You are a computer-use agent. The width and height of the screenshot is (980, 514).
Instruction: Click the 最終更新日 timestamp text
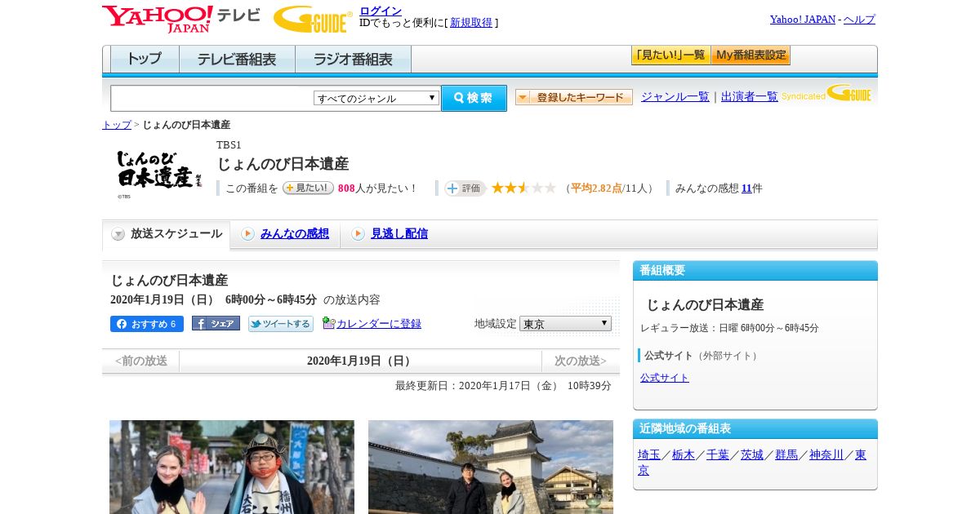click(x=503, y=386)
